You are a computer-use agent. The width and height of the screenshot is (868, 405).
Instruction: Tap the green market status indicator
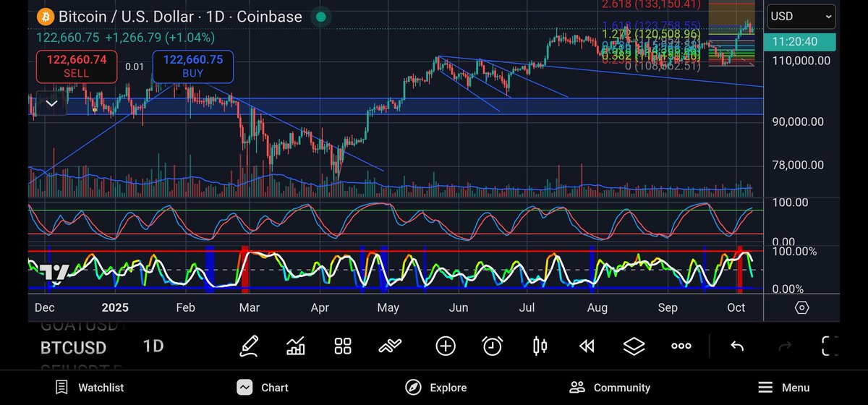tap(321, 17)
